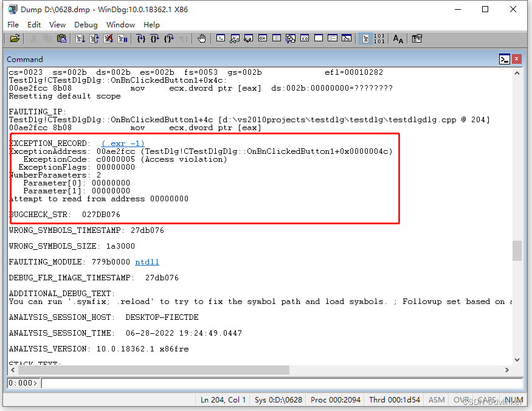The height and width of the screenshot is (411, 532).
Task: Click the 'WRONG_SYMBOLS_SIZE: 1a3000' line
Action: [72, 246]
